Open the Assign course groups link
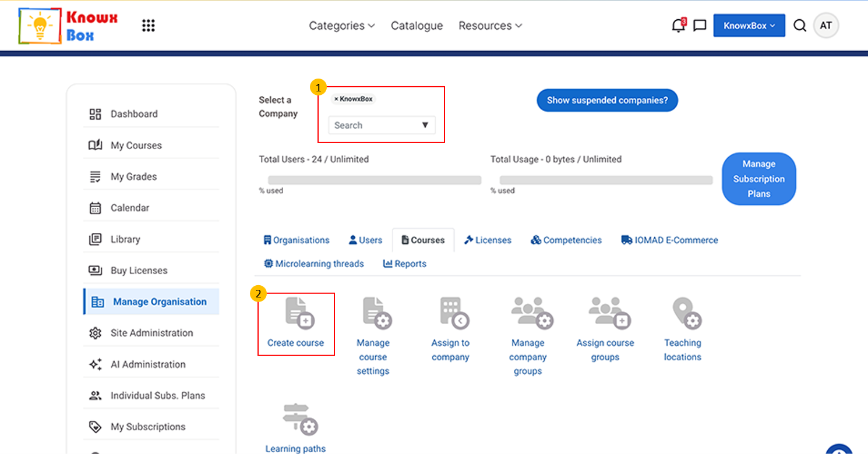868x454 pixels. 605,350
